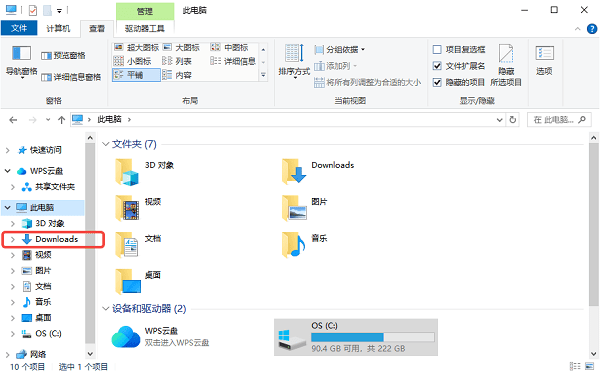Click the Refresh button in address bar
This screenshot has height=375, width=600.
click(513, 120)
